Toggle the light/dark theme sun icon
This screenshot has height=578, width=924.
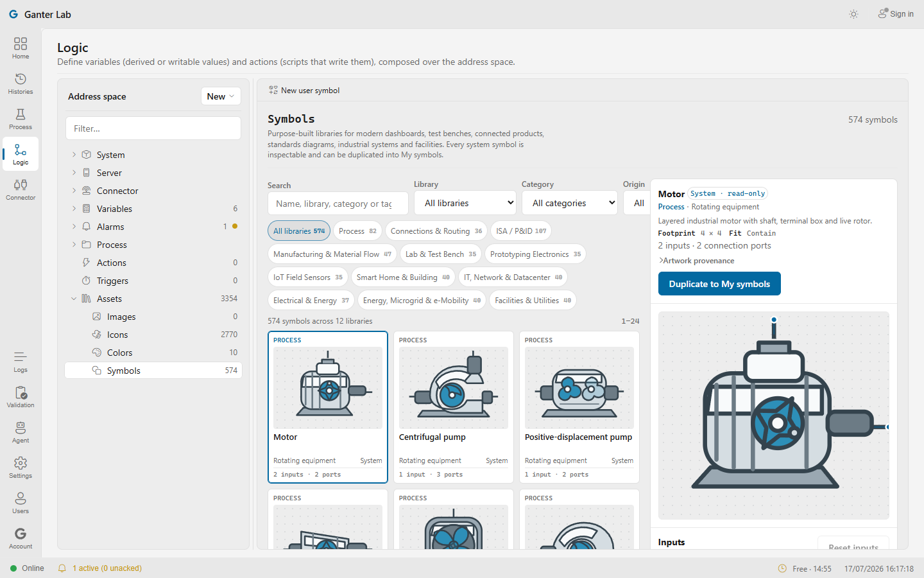(853, 14)
